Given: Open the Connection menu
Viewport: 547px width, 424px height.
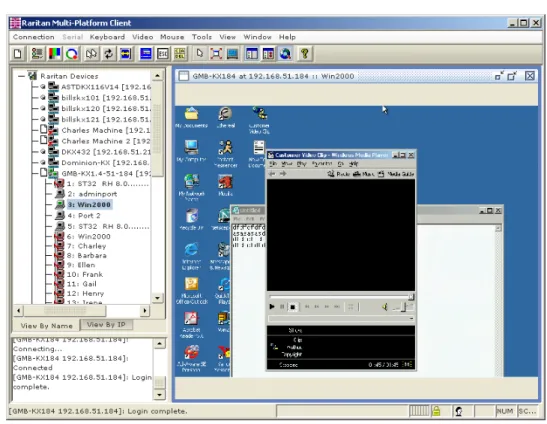Looking at the screenshot, I should click(x=33, y=37).
